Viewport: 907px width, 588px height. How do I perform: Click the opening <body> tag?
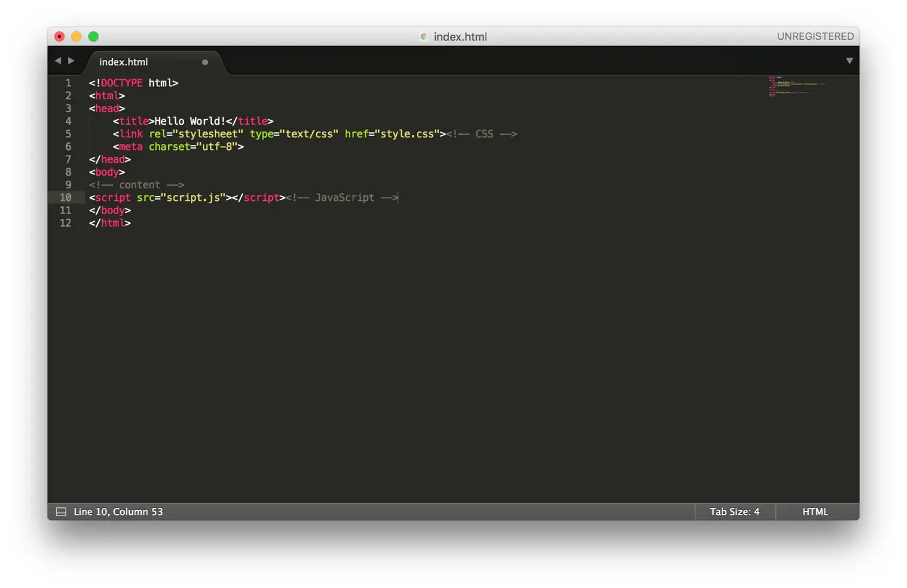107,172
